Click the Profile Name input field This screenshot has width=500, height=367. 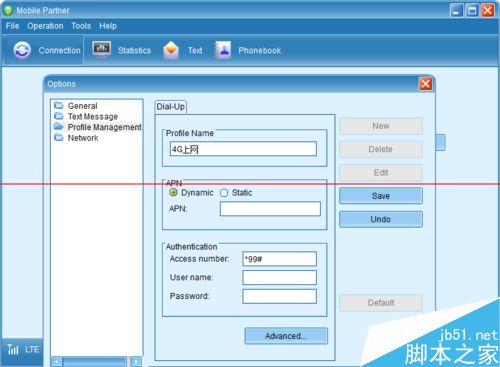[243, 149]
